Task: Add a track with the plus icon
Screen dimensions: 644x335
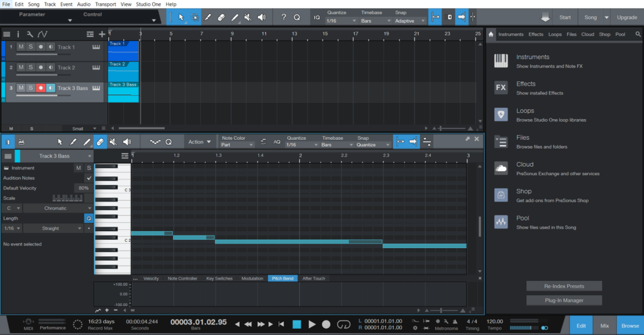Action: coord(102,34)
